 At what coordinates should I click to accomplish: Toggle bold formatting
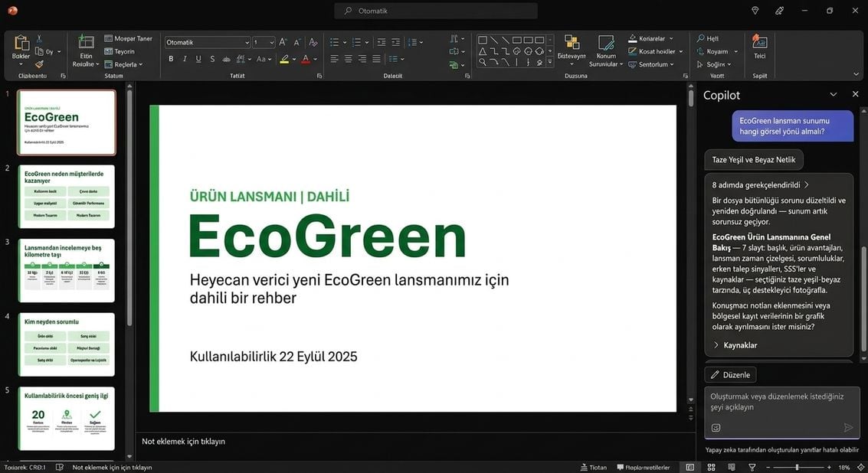[171, 59]
